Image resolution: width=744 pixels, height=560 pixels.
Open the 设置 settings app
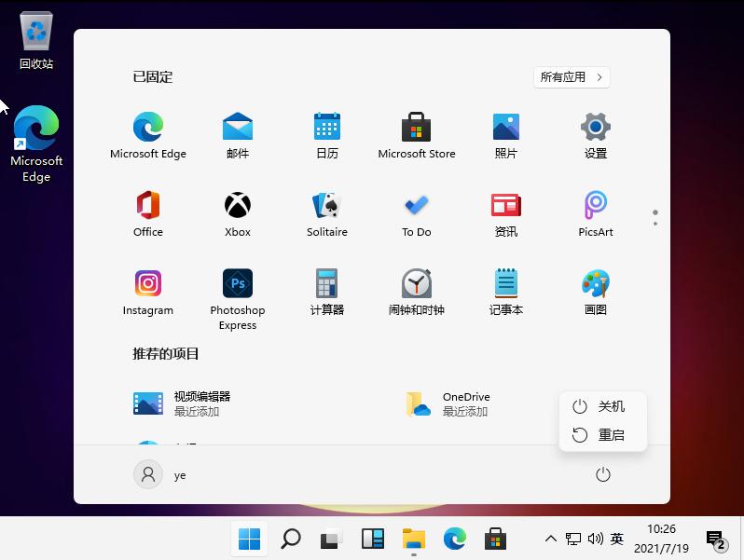click(x=595, y=128)
